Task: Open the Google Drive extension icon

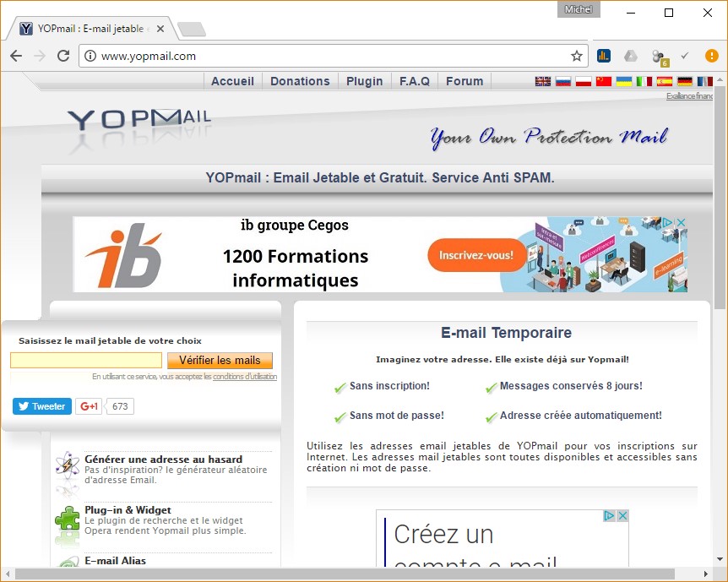Action: [631, 57]
